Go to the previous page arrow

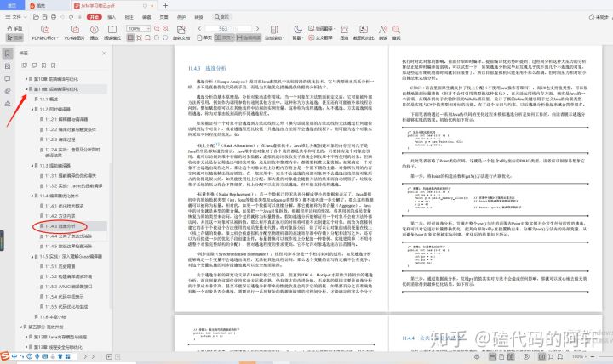(x=199, y=29)
